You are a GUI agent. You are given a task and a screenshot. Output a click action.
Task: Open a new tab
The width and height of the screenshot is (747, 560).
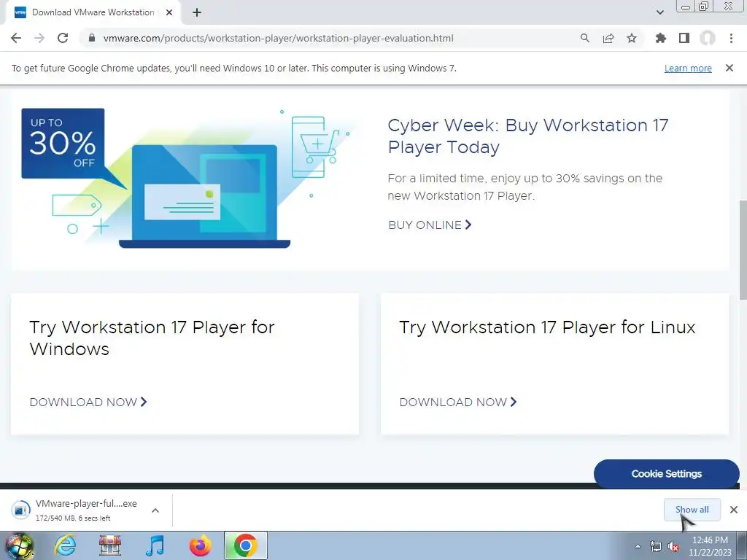click(197, 13)
